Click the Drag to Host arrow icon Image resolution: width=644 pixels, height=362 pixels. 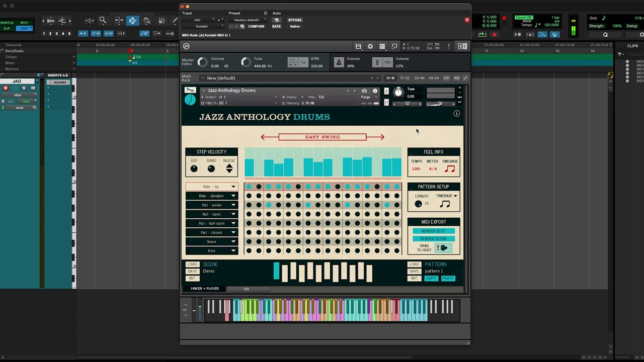coord(444,248)
